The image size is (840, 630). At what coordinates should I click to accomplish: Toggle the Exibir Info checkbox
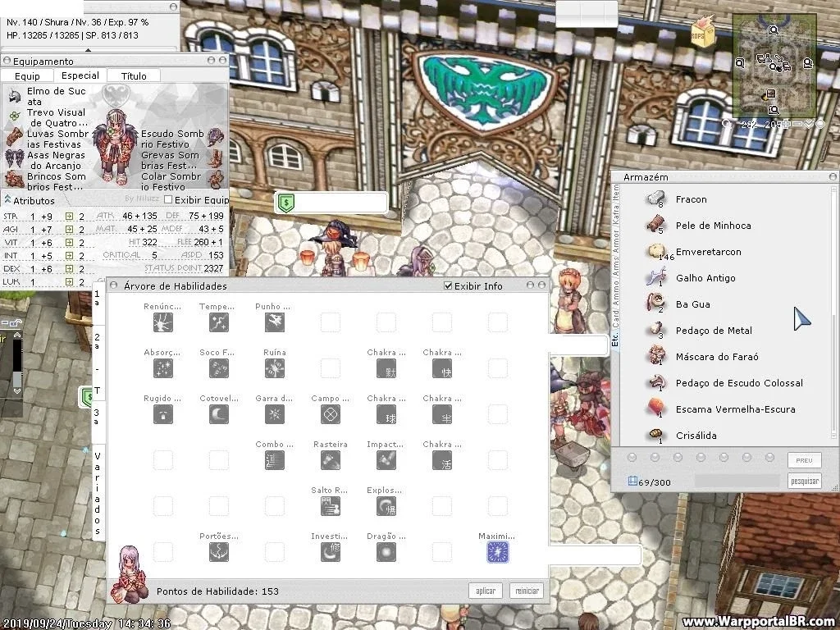pyautogui.click(x=449, y=285)
